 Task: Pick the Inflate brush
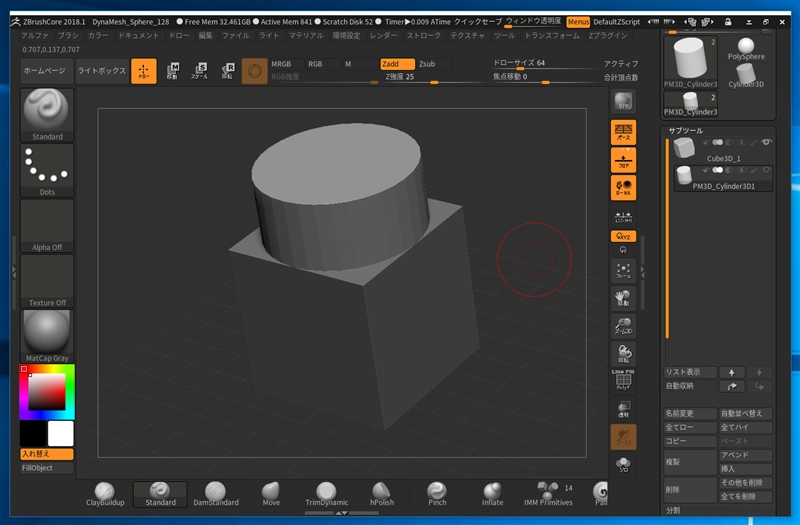coord(492,494)
